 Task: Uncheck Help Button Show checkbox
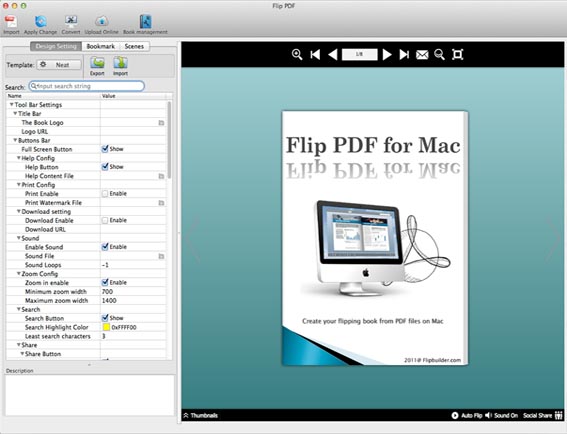click(x=105, y=166)
